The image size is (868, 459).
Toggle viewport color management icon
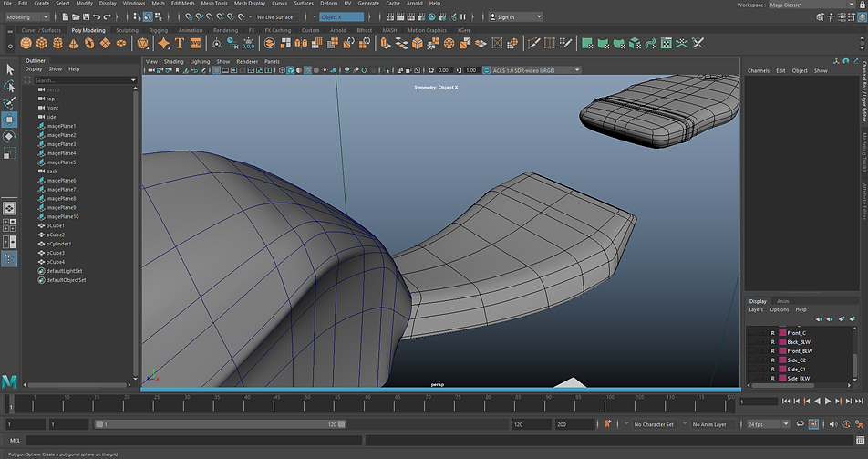pos(487,70)
